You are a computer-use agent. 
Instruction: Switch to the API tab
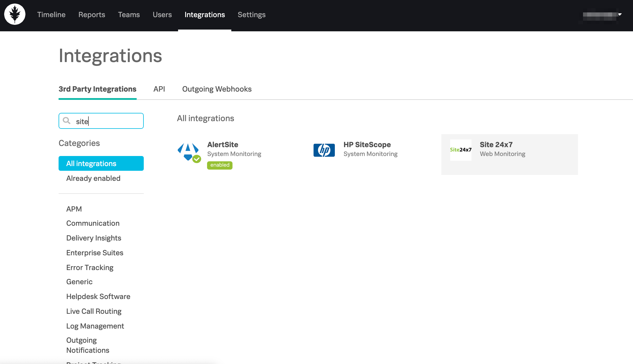coord(159,89)
